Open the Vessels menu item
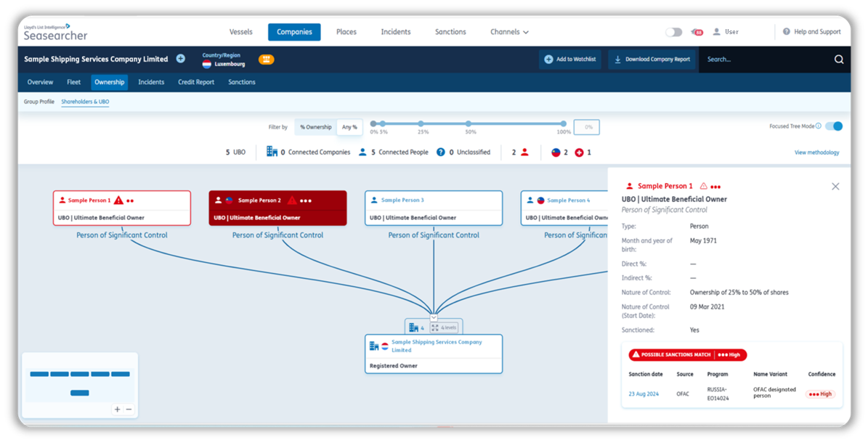This screenshot has height=443, width=868. (240, 32)
